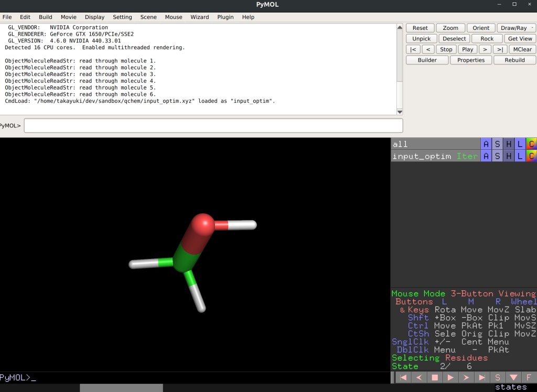Rewind to first state in bottom player bar
537x392 pixels.
click(403, 377)
